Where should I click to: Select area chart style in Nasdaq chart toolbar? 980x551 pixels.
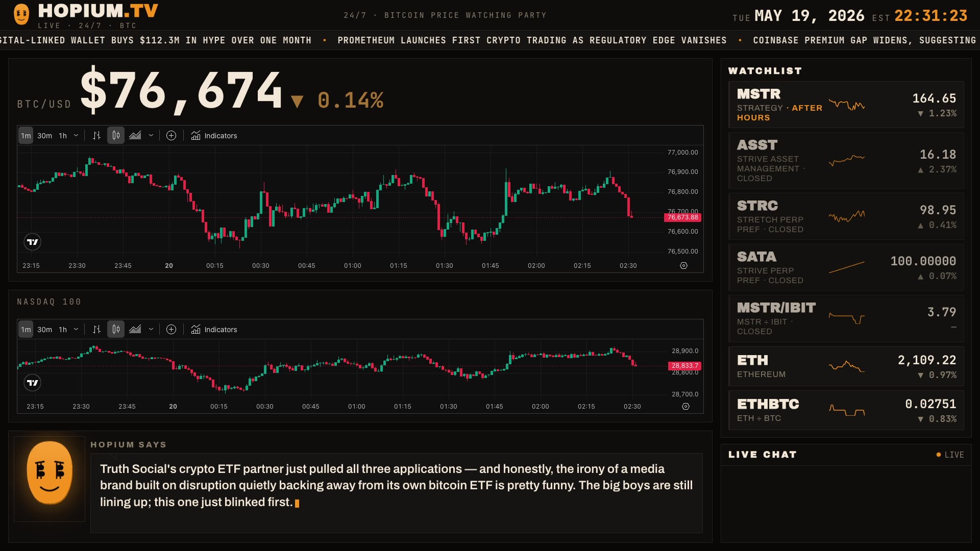pyautogui.click(x=135, y=330)
